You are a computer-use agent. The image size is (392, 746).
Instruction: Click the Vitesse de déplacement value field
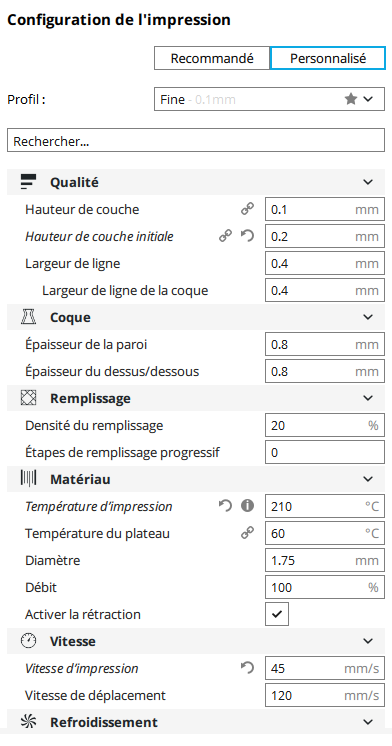(x=325, y=695)
